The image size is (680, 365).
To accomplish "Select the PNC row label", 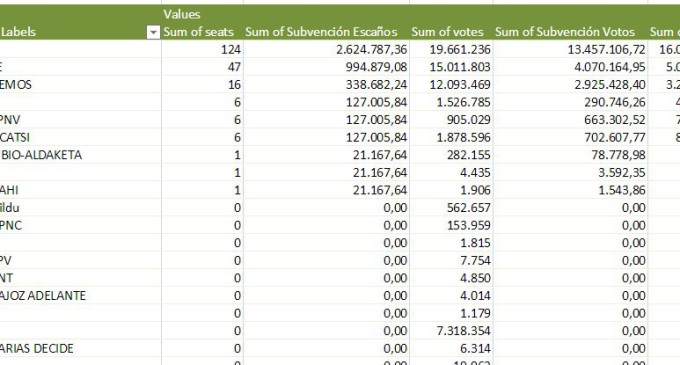I will tap(11, 225).
